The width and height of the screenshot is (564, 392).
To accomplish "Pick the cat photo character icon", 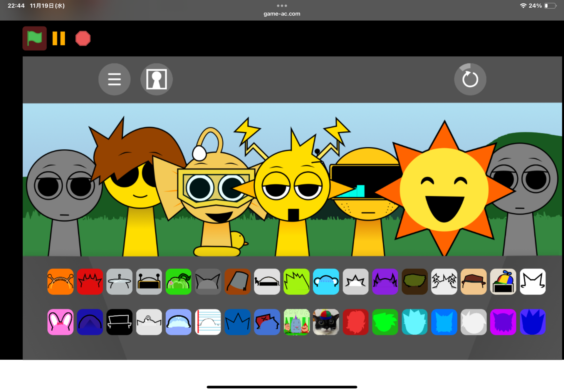I will [326, 322].
